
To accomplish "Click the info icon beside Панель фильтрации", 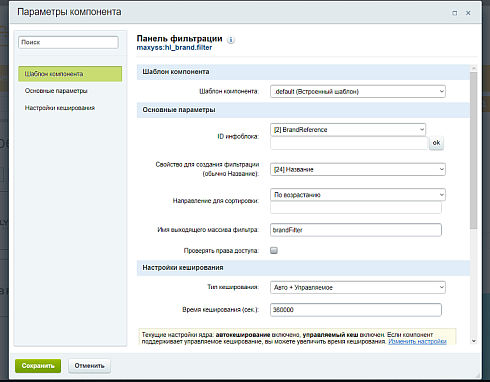I will 231,40.
